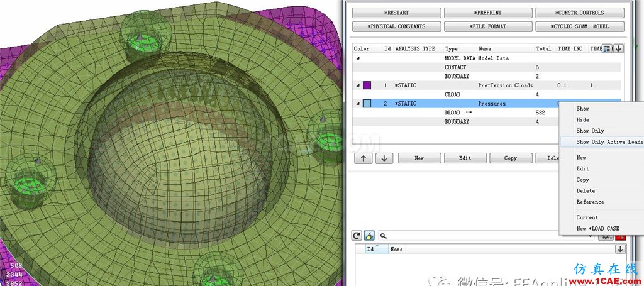
Task: Select the DLOAD row with total 532
Action: pyautogui.click(x=455, y=113)
